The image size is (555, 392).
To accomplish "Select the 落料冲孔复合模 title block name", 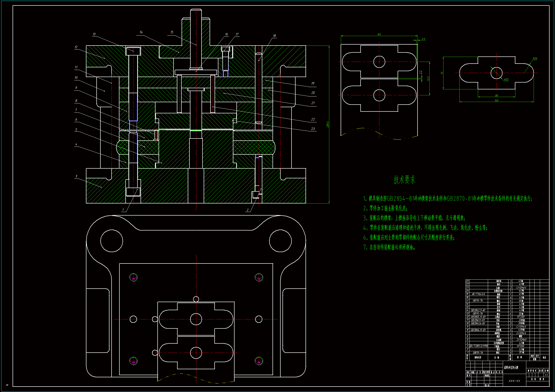I will click(511, 368).
